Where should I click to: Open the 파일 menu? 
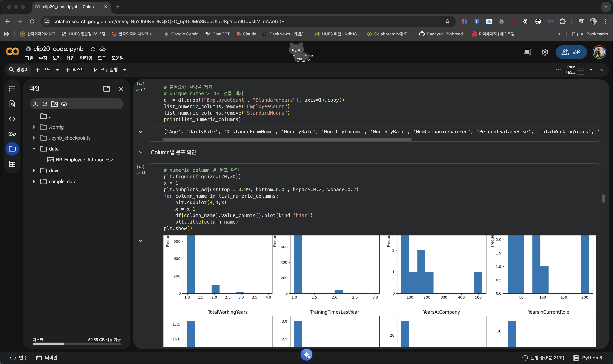tap(29, 58)
